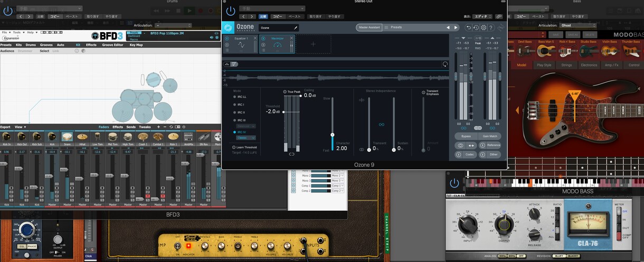The width and height of the screenshot is (644, 262).
Task: Go to the next Ozone preset
Action: tap(456, 27)
